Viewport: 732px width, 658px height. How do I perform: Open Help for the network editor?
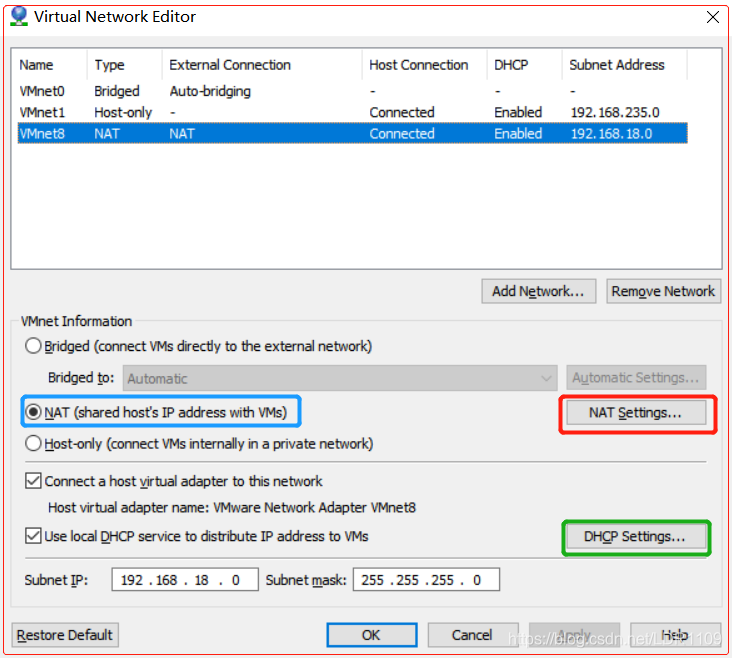[675, 635]
